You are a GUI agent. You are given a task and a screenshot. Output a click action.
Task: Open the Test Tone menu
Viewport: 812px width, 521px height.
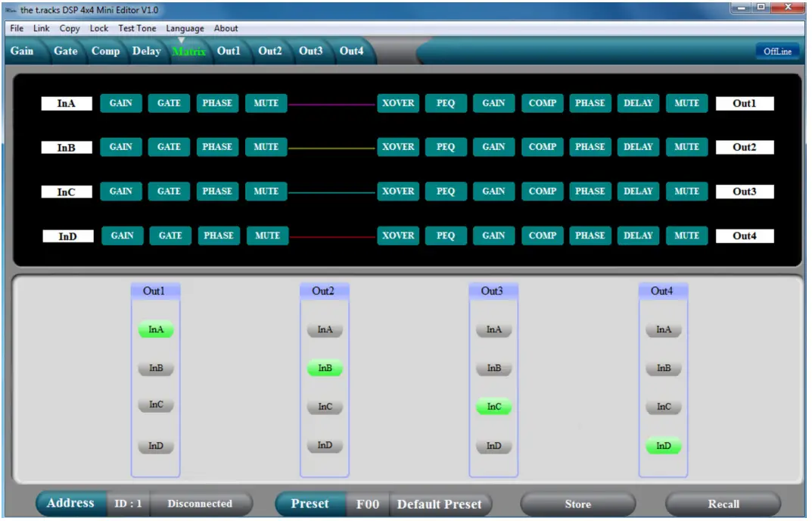137,28
